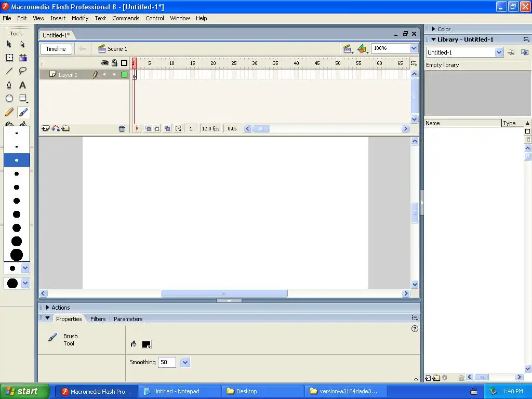
Task: Select the Brush tool in Tools panel
Action: click(23, 112)
